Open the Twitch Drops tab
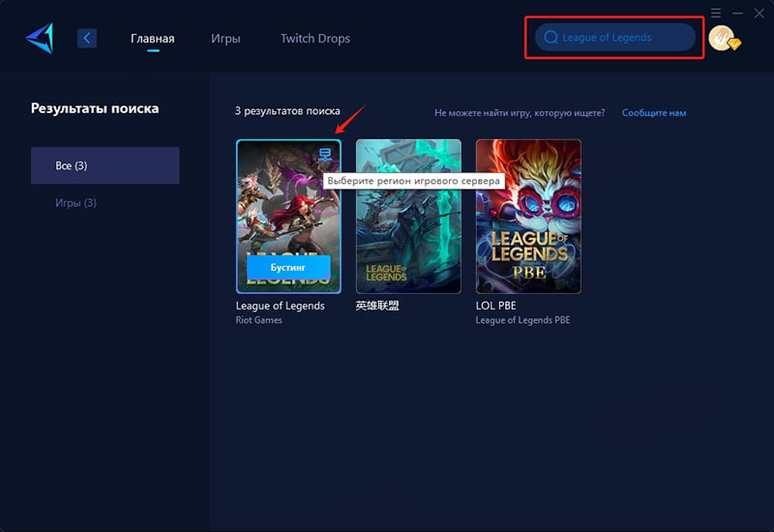 pyautogui.click(x=315, y=39)
